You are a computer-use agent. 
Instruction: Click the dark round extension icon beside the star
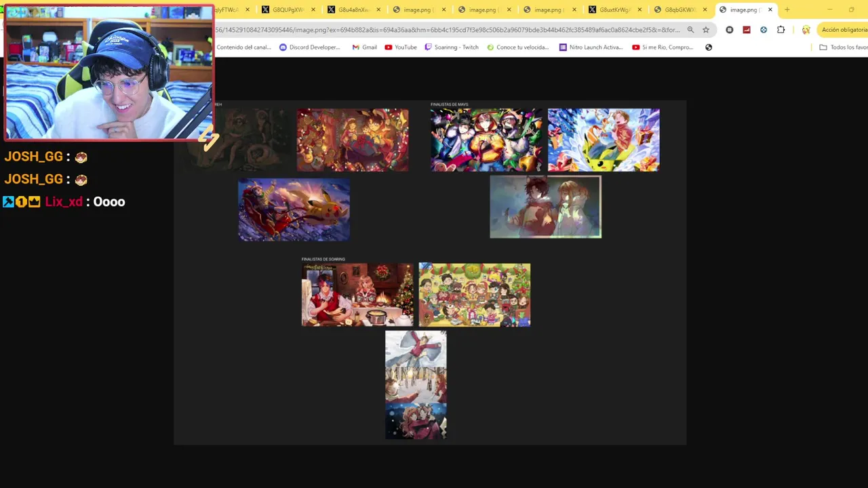pos(729,30)
